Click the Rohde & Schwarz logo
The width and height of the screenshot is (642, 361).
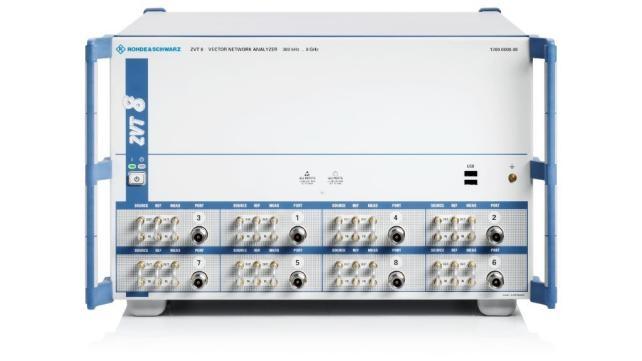point(148,49)
